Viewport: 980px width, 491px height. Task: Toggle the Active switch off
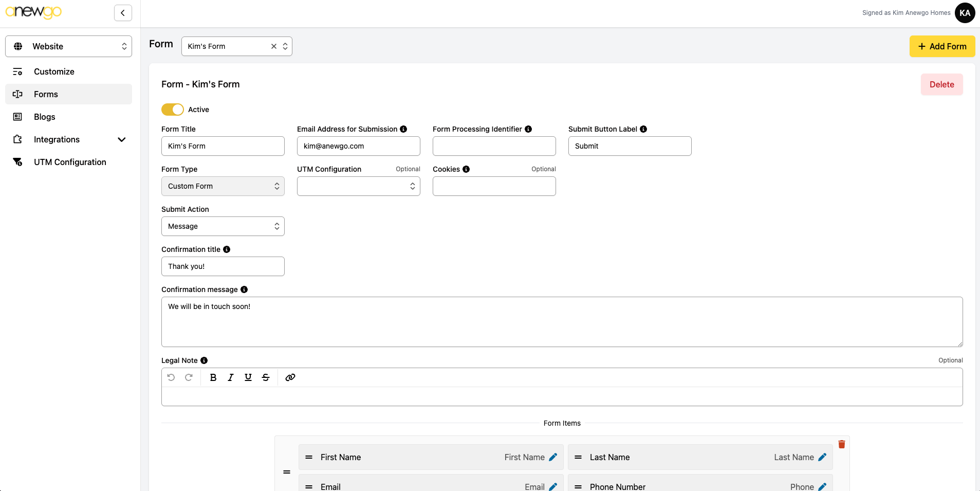(x=173, y=110)
